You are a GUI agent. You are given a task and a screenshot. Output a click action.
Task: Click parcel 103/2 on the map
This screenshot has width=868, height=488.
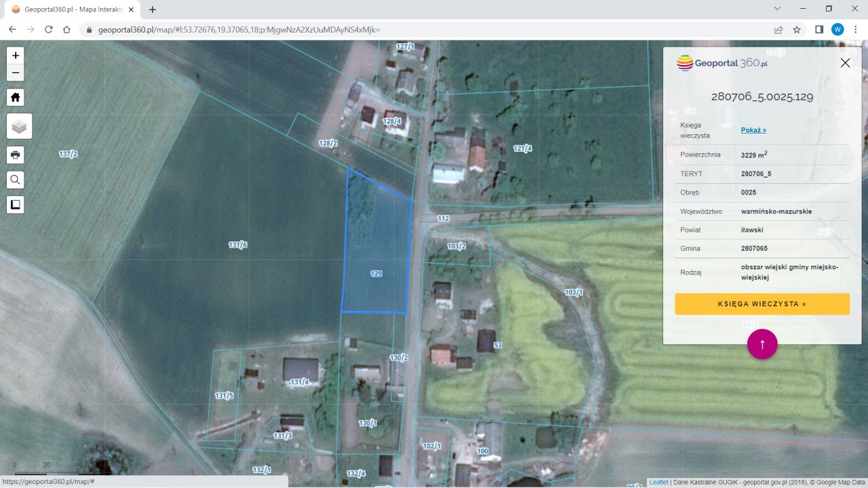(x=456, y=246)
